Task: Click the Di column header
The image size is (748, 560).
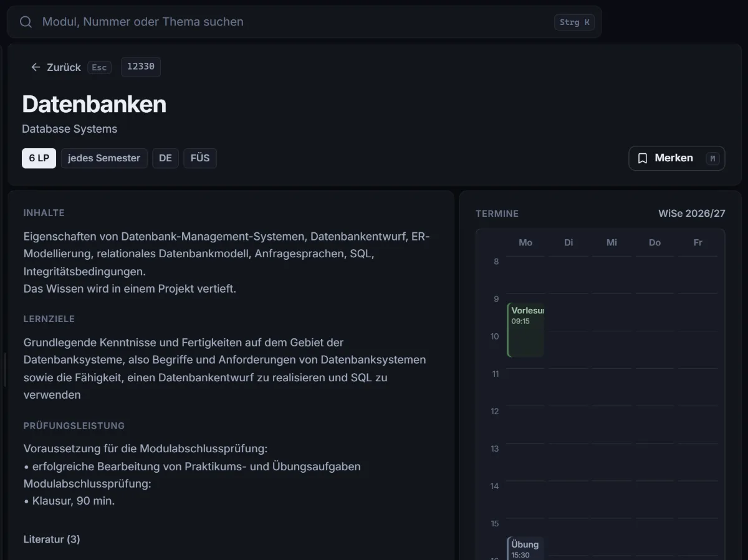Action: point(568,242)
